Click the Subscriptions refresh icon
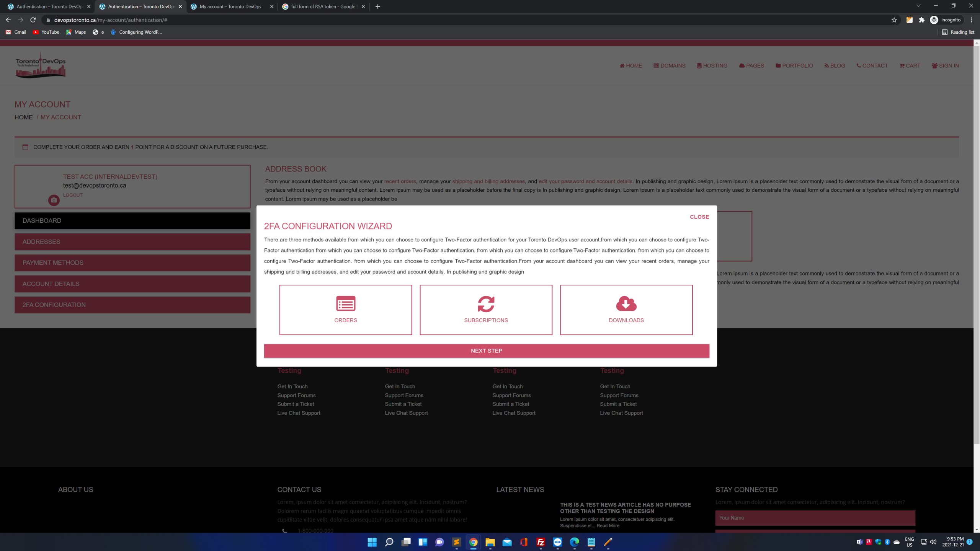The height and width of the screenshot is (551, 980). (486, 304)
